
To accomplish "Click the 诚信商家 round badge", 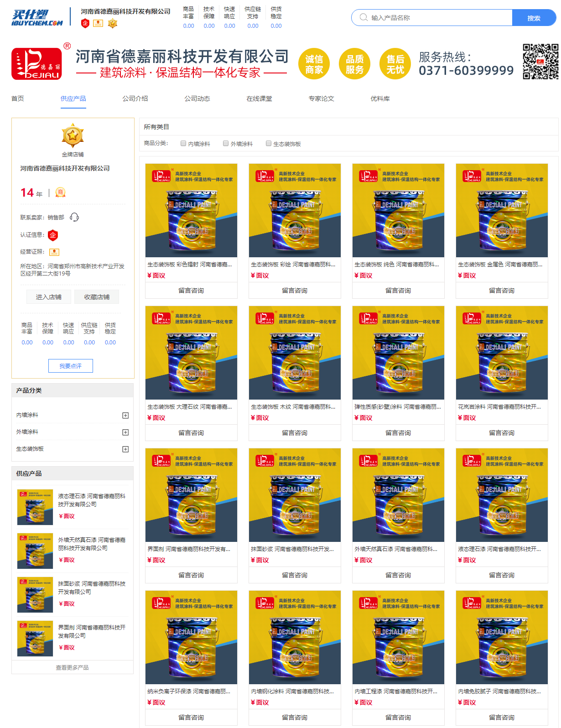I will (x=314, y=64).
